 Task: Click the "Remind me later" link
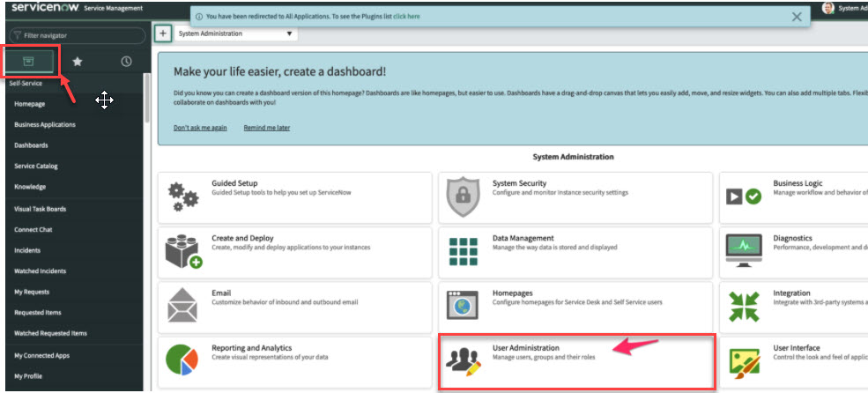click(266, 128)
